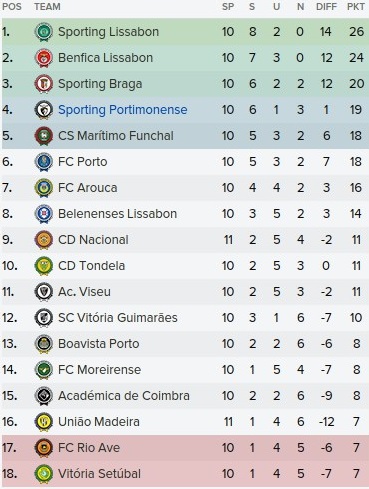Click the Sporting Portimonense club crest
369x489 pixels.
coord(44,110)
